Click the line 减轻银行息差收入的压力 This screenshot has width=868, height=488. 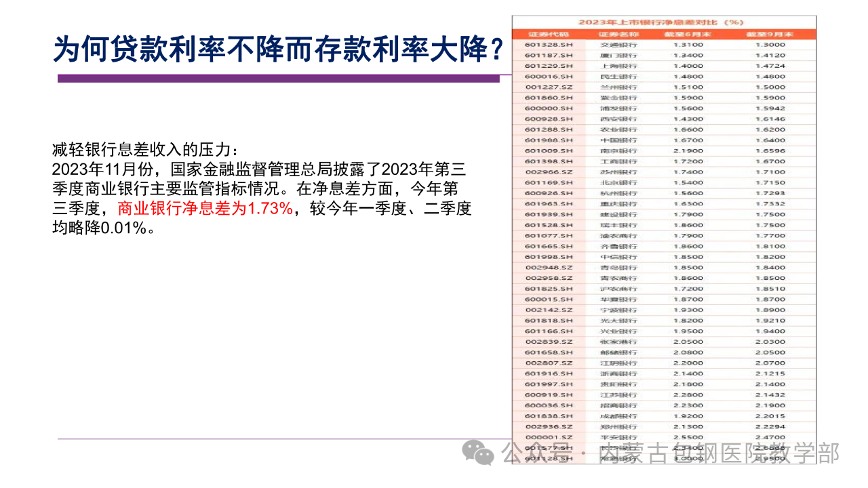coord(145,149)
